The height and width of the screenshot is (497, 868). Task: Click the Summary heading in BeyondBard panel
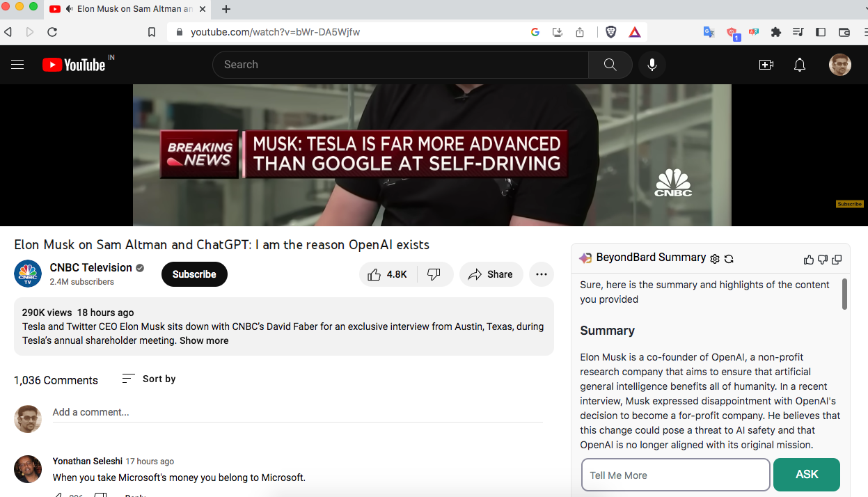[x=608, y=331]
